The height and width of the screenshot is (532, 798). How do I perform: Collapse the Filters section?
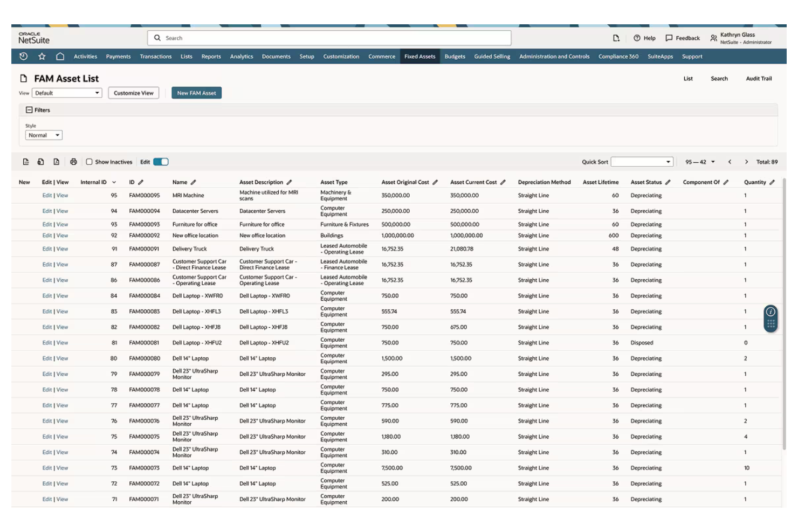click(x=29, y=109)
